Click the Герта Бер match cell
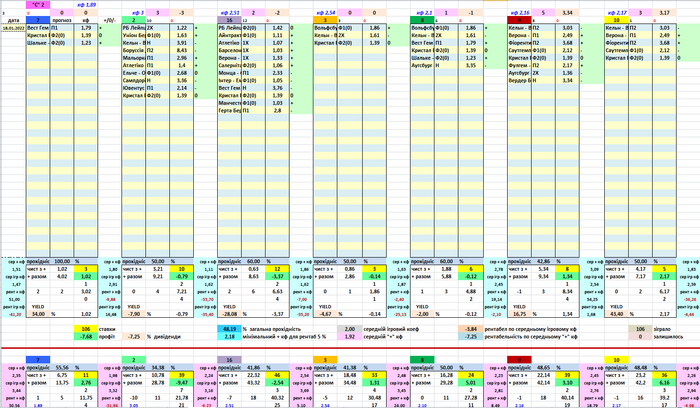 [229, 111]
